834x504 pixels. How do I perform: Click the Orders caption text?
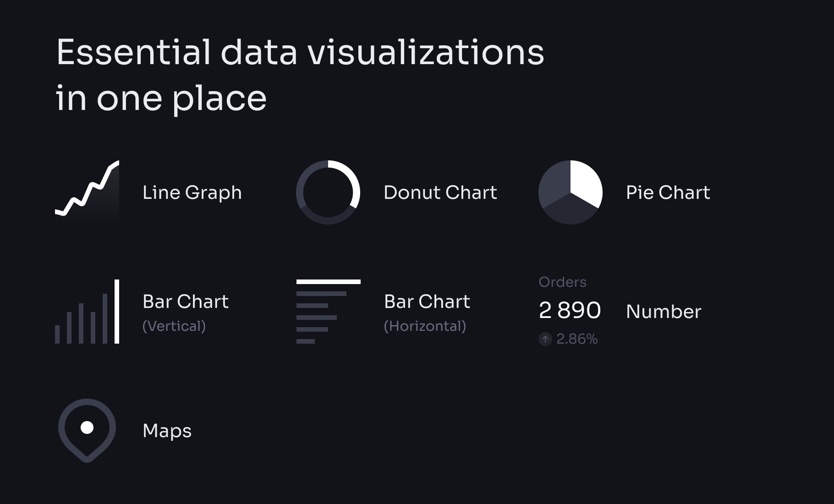[562, 282]
